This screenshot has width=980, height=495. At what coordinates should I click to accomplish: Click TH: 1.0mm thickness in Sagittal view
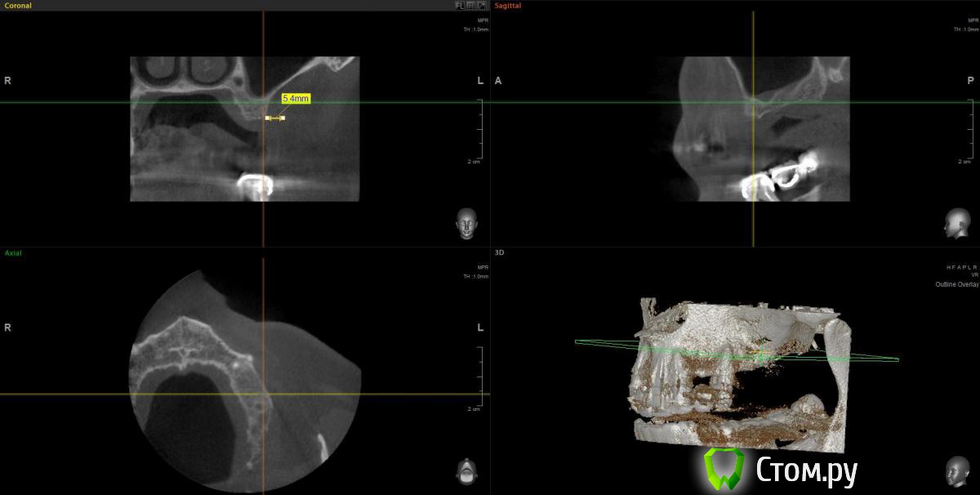965,29
